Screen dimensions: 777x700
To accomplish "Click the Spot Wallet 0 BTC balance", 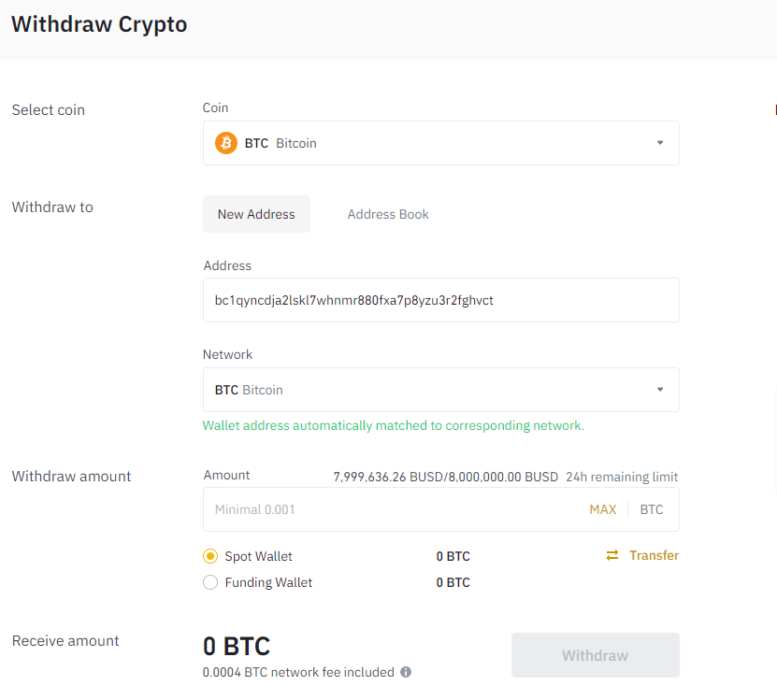I will point(453,556).
